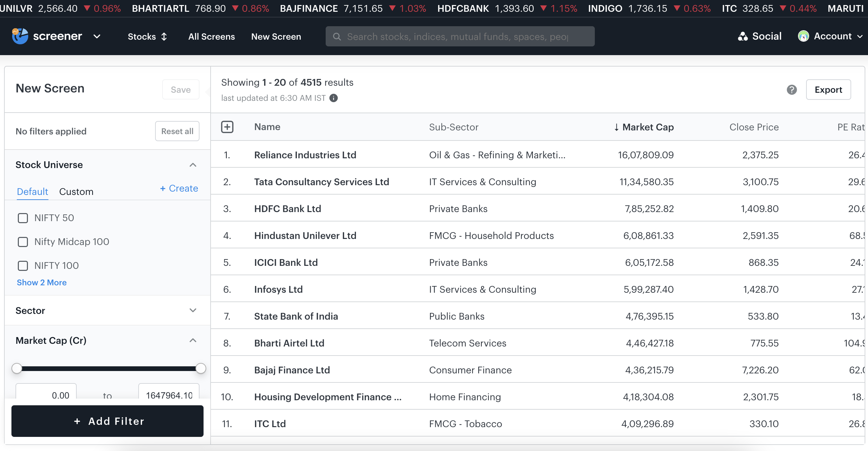This screenshot has height=451, width=868.
Task: Click the Save screen button
Action: [x=181, y=89]
